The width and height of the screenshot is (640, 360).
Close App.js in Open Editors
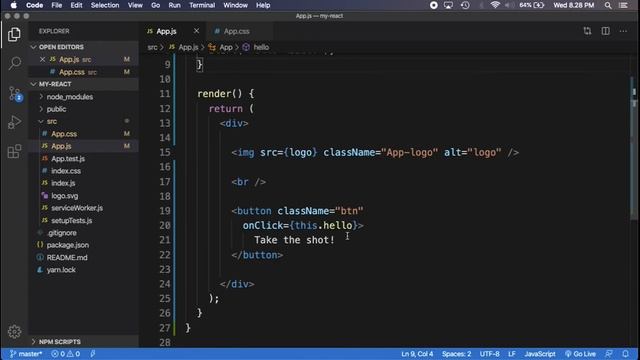point(42,60)
